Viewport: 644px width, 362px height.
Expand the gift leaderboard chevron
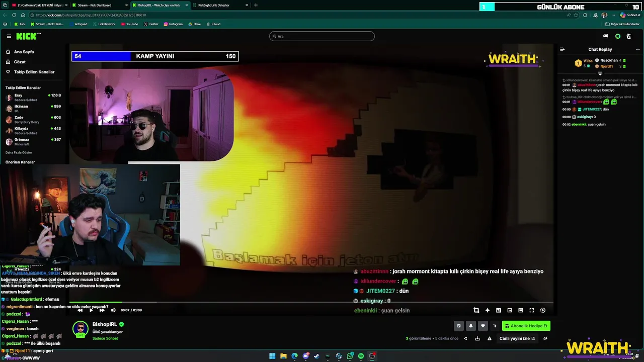(x=600, y=73)
